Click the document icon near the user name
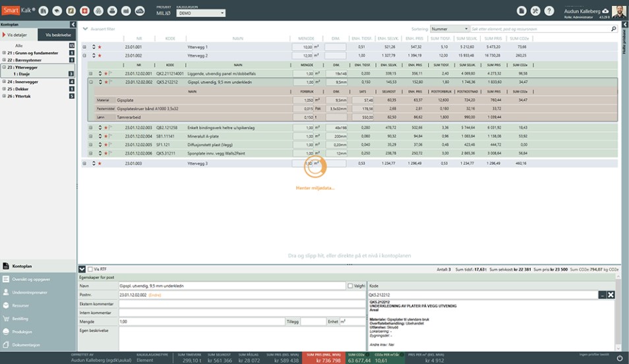 coord(521,11)
